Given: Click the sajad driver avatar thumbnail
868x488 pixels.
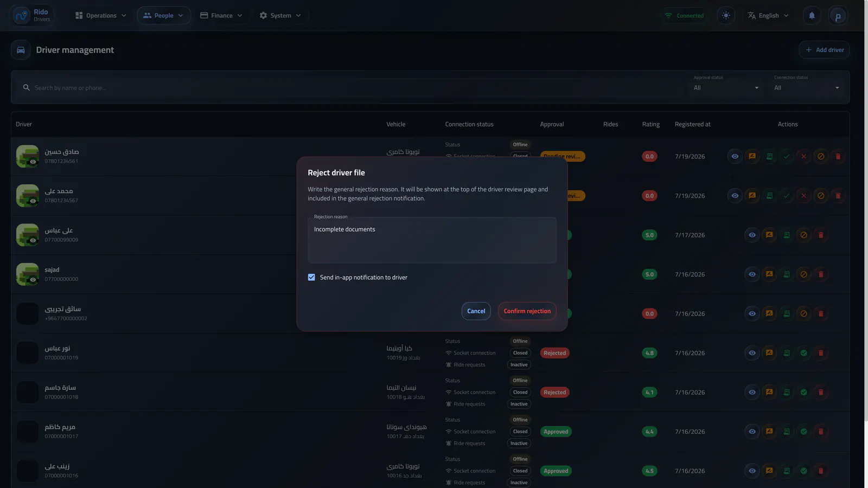Looking at the screenshot, I should coord(27,274).
